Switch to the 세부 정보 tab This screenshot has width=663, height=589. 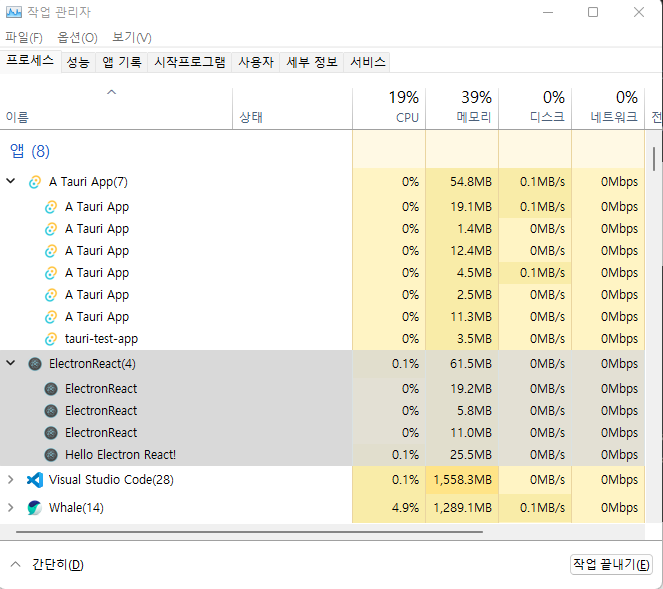pyautogui.click(x=312, y=62)
